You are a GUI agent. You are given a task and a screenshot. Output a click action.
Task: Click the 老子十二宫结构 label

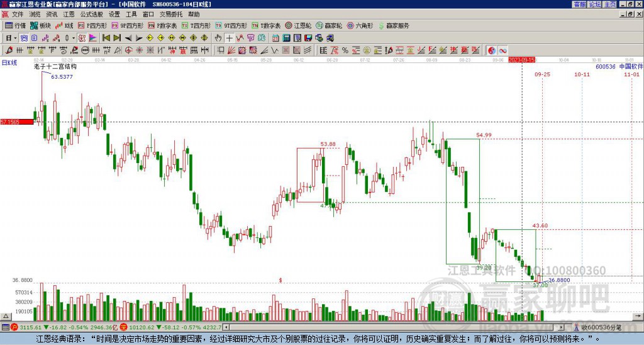55,66
